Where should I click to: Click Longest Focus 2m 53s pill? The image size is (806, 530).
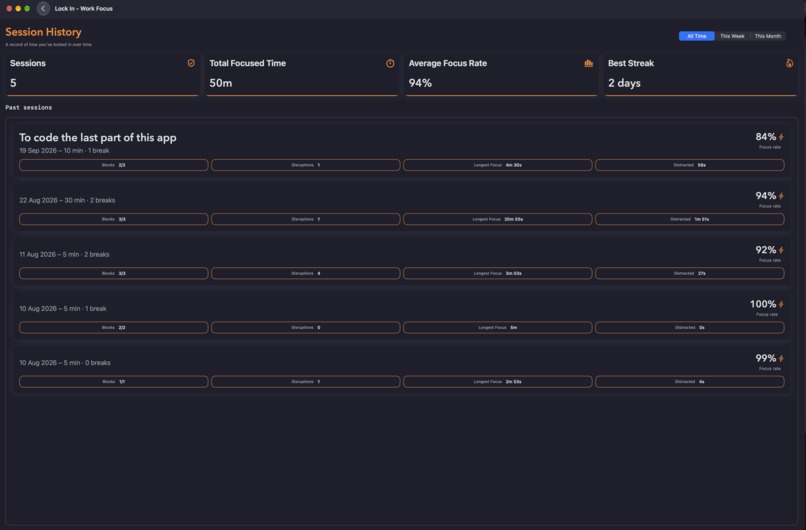tap(498, 381)
